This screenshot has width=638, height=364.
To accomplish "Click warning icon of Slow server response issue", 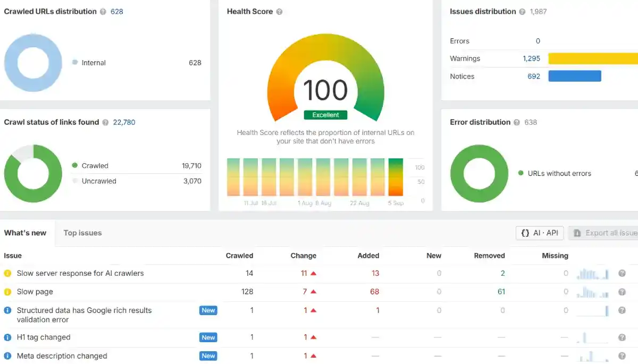I will pyautogui.click(x=7, y=274).
